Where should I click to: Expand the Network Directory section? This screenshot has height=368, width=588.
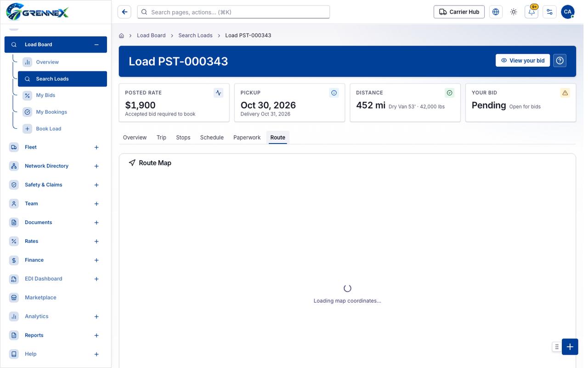tap(96, 166)
